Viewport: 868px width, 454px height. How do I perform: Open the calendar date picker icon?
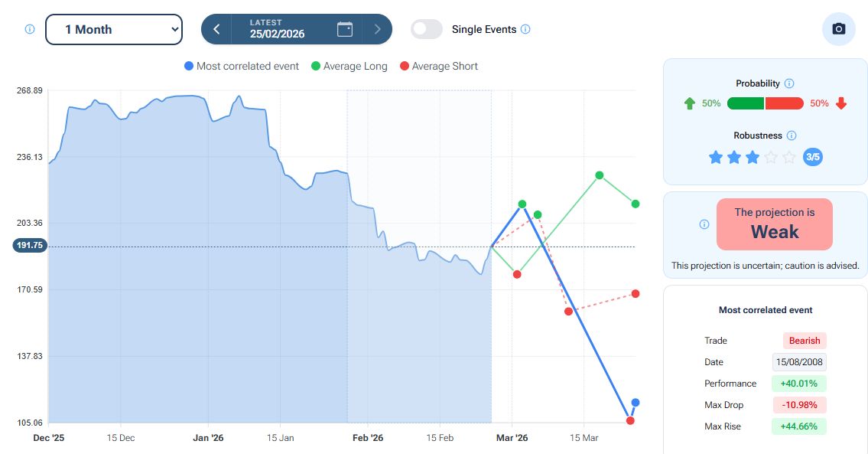(345, 29)
